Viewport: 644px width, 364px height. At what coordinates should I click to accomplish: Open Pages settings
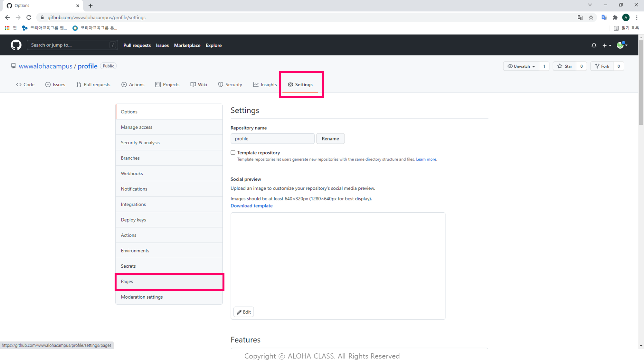(x=169, y=282)
